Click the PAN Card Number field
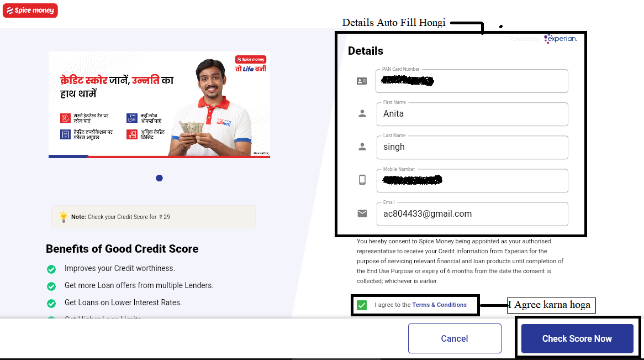644x360 pixels. [472, 81]
